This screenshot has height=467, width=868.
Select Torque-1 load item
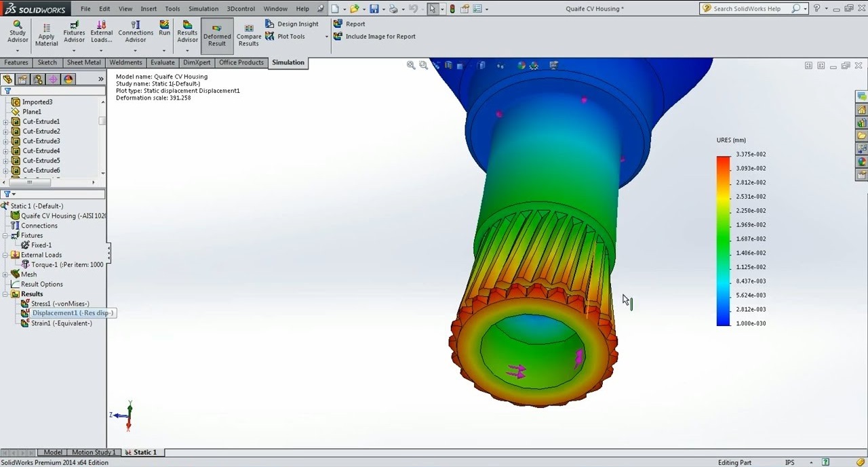pyautogui.click(x=67, y=264)
